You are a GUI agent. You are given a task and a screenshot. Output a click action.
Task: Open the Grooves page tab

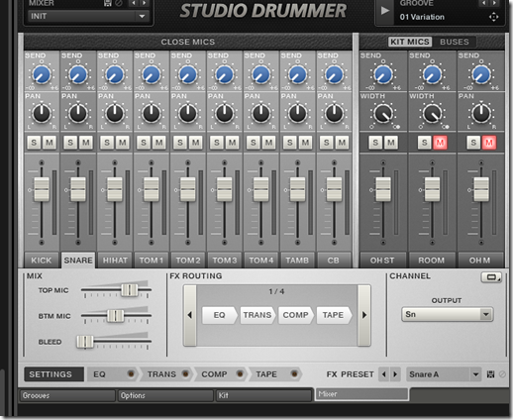(67, 395)
